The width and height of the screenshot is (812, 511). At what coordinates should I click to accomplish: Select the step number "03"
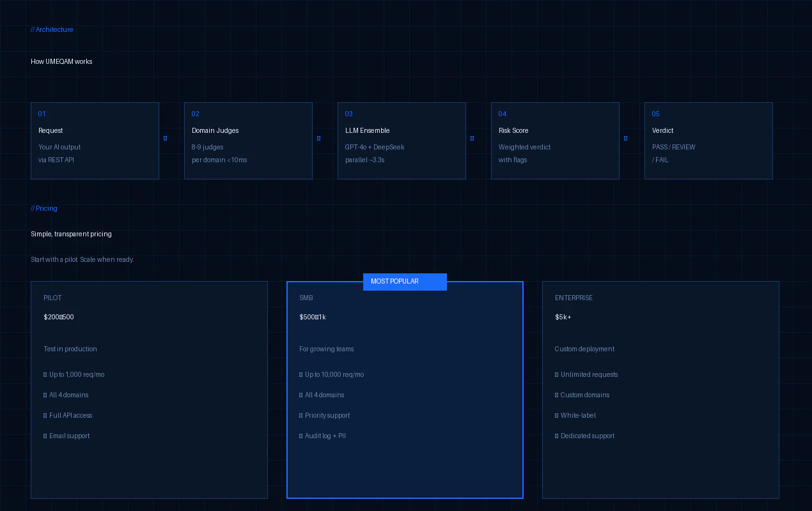click(x=349, y=114)
